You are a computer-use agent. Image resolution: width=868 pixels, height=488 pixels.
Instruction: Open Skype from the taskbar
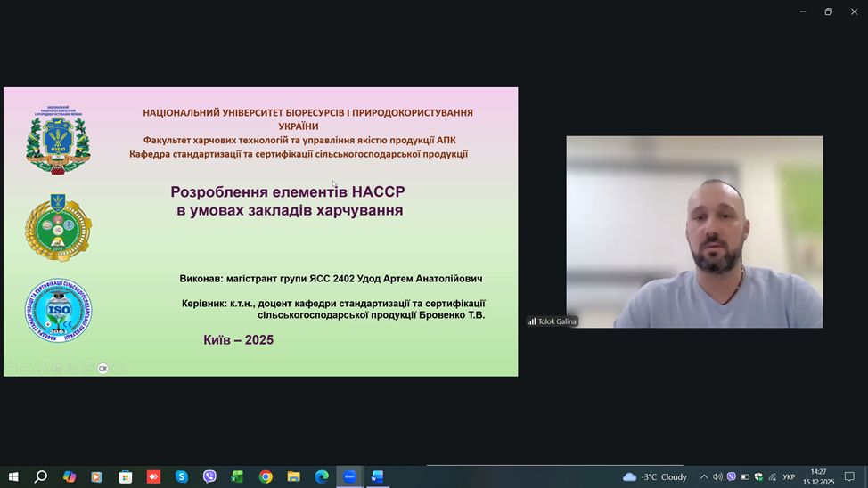click(182, 476)
